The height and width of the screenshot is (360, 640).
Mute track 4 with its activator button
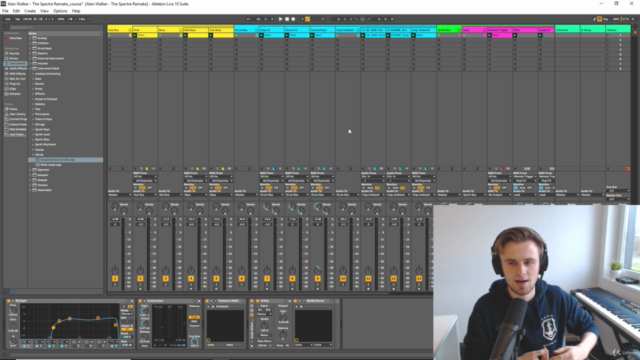(x=191, y=279)
